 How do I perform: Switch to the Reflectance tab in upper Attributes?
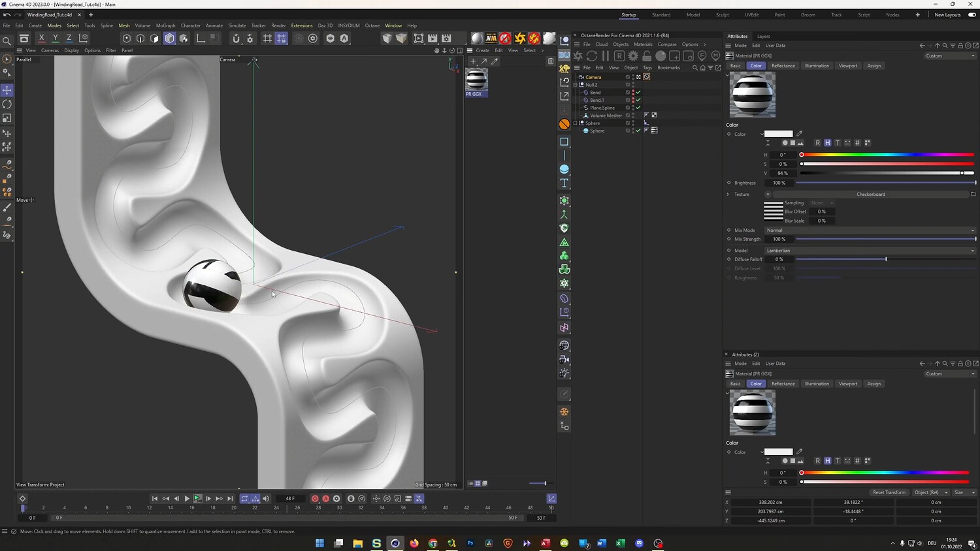(783, 66)
